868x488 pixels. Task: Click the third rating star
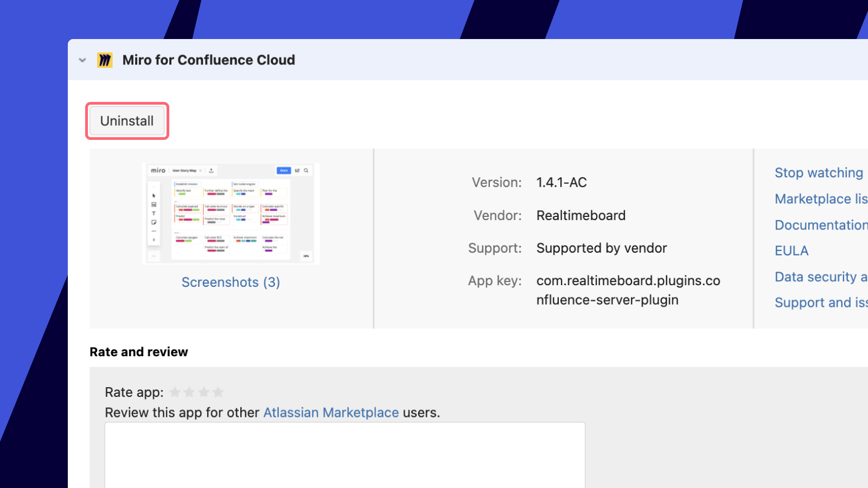click(204, 391)
